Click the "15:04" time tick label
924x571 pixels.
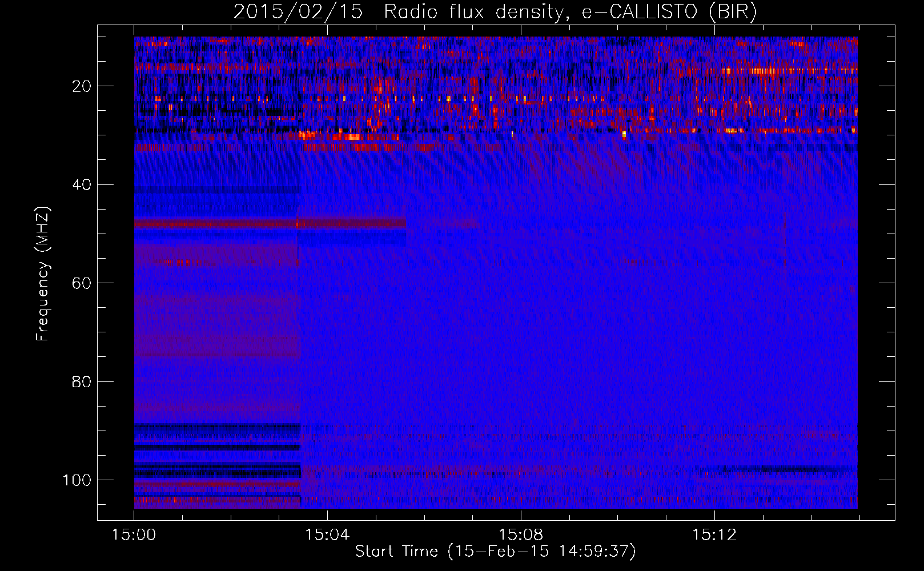pyautogui.click(x=327, y=535)
